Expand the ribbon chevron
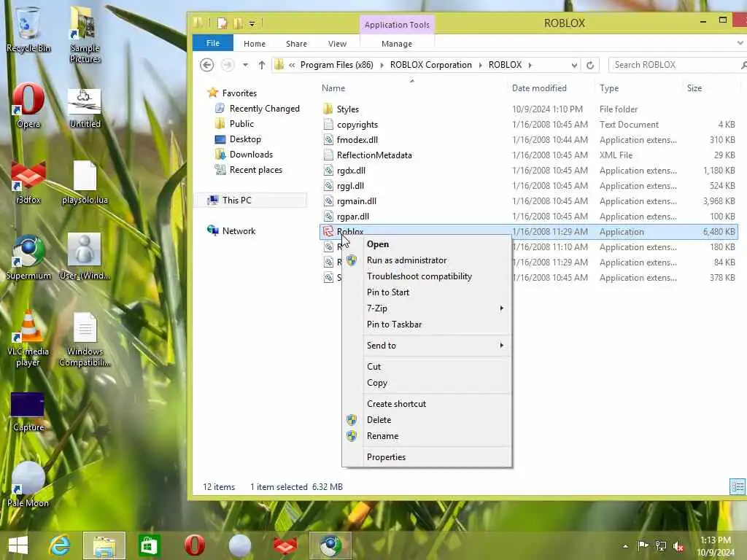This screenshot has width=747, height=560. pos(740,43)
